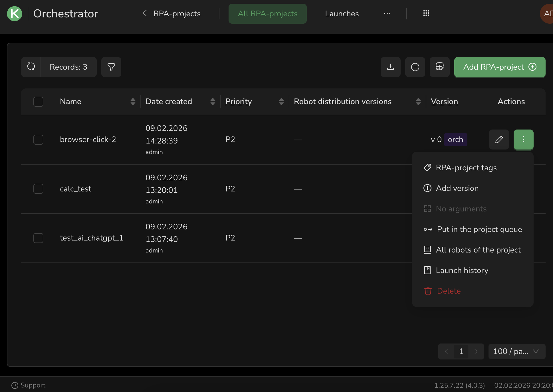553x392 pixels.
Task: Select the calc_test row checkbox
Action: pyautogui.click(x=38, y=189)
